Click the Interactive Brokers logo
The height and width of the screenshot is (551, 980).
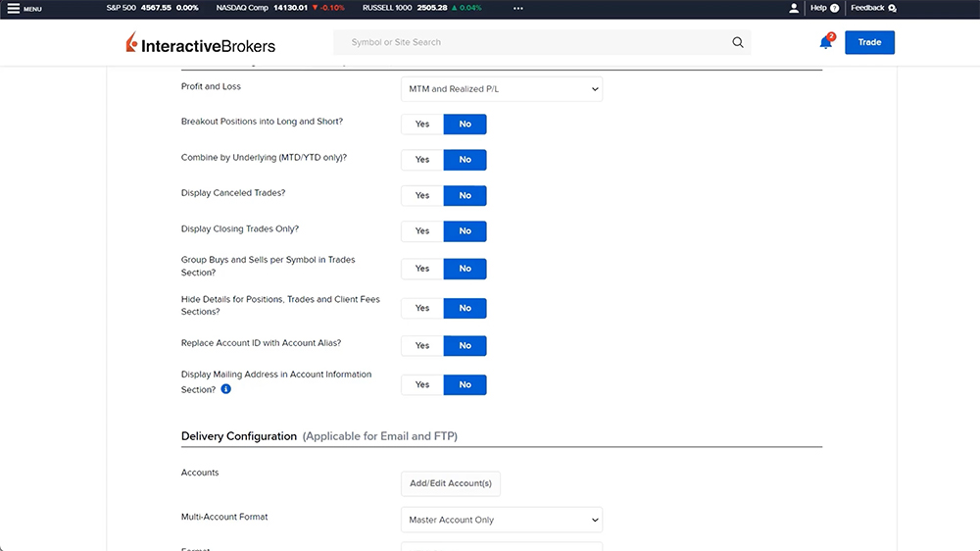tap(201, 44)
